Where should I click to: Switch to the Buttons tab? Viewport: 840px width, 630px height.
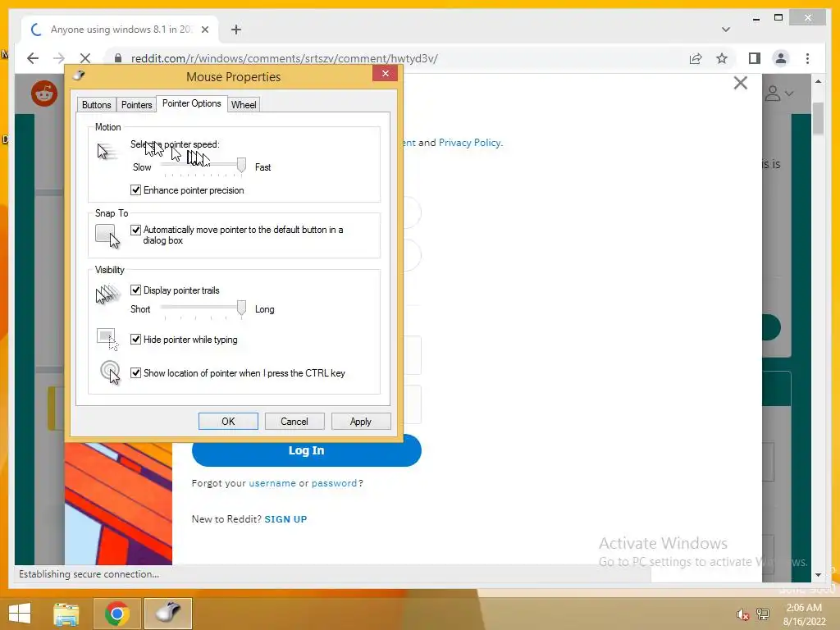click(97, 104)
